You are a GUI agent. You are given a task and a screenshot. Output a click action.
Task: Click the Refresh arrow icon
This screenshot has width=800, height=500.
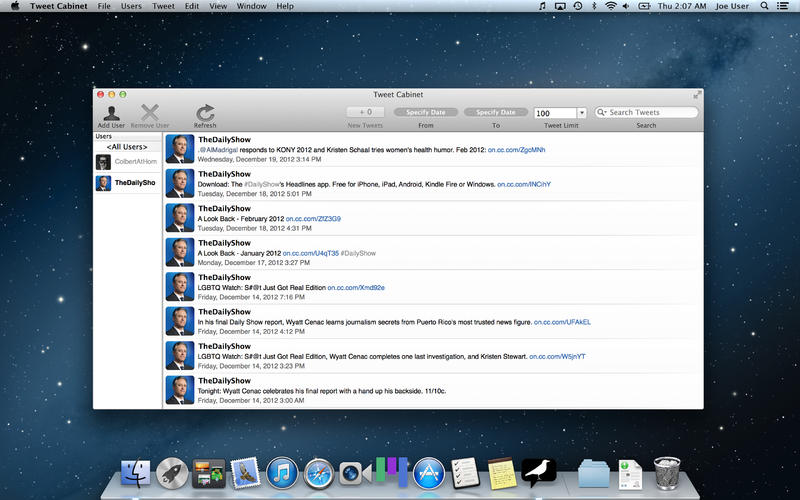(x=205, y=113)
